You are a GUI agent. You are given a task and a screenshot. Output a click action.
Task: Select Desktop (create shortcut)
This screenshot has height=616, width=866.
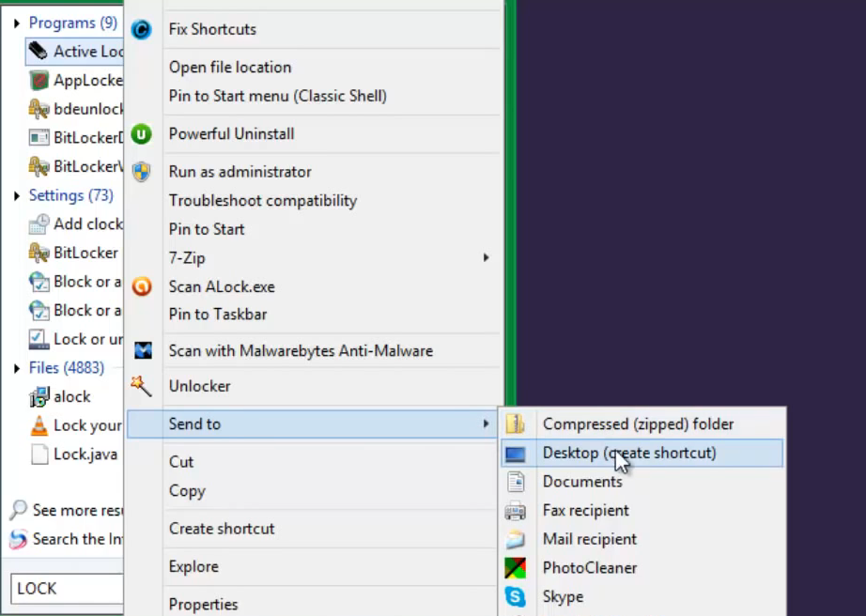(x=628, y=454)
